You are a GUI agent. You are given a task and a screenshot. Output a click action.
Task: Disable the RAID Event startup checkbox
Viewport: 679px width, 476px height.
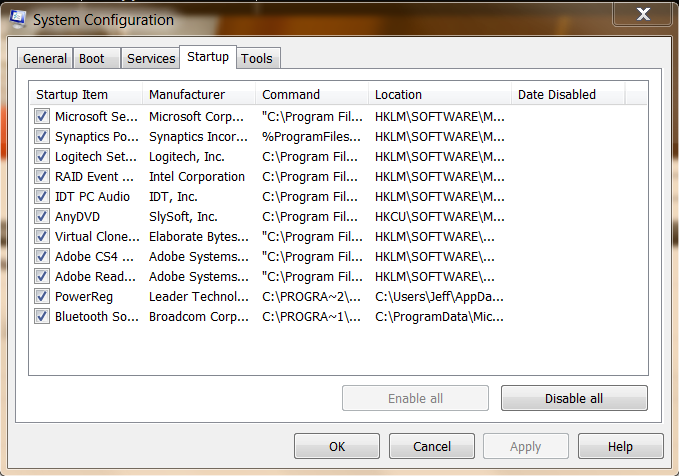(42, 176)
